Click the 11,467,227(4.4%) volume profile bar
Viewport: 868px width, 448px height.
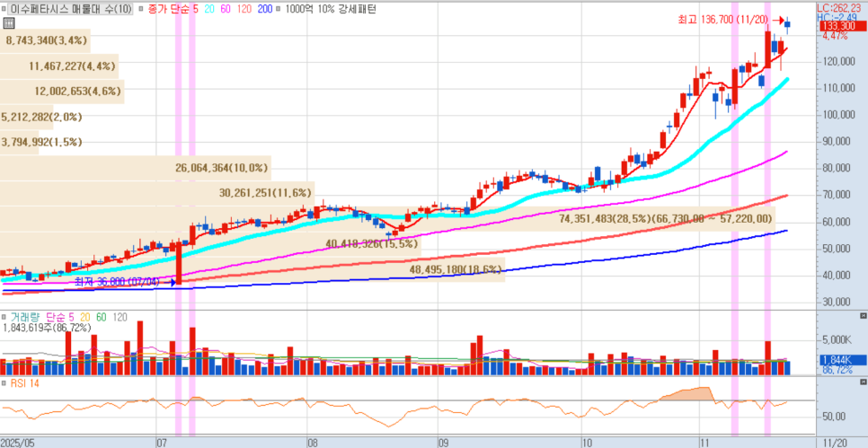tap(59, 66)
